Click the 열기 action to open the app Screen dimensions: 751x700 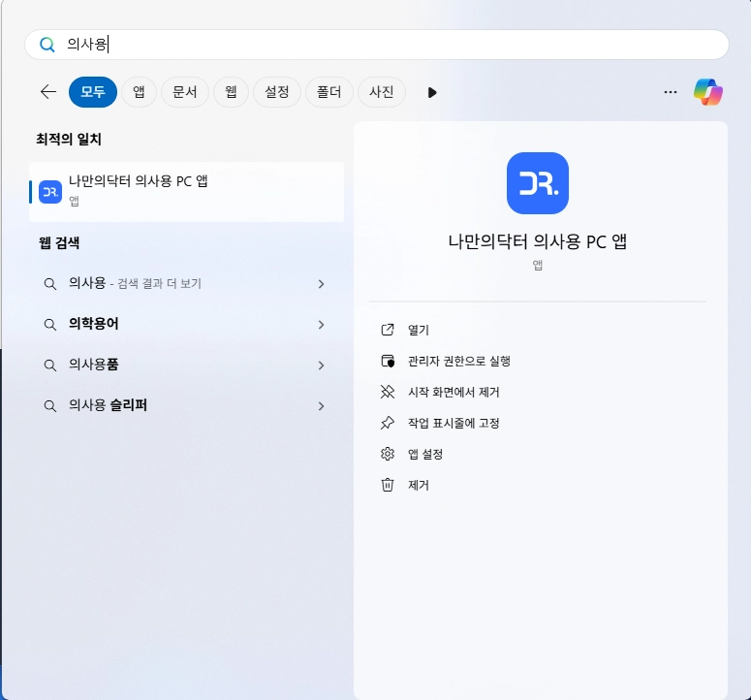pyautogui.click(x=418, y=330)
